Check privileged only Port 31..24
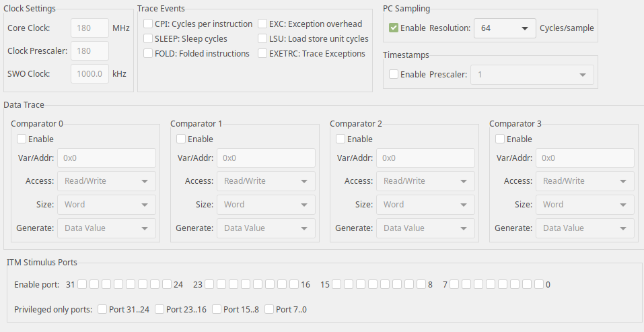The width and height of the screenshot is (644, 332). pyautogui.click(x=102, y=310)
